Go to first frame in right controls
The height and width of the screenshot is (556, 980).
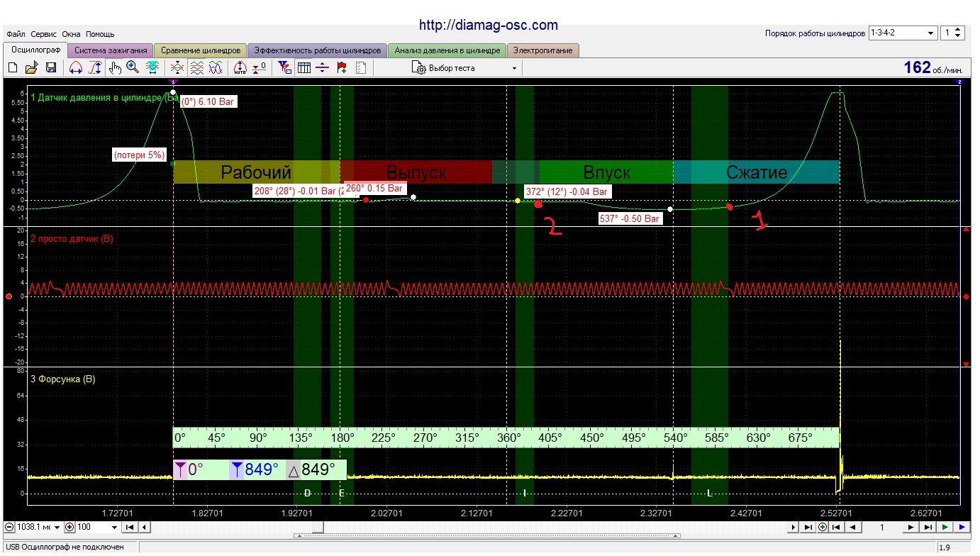837,527
